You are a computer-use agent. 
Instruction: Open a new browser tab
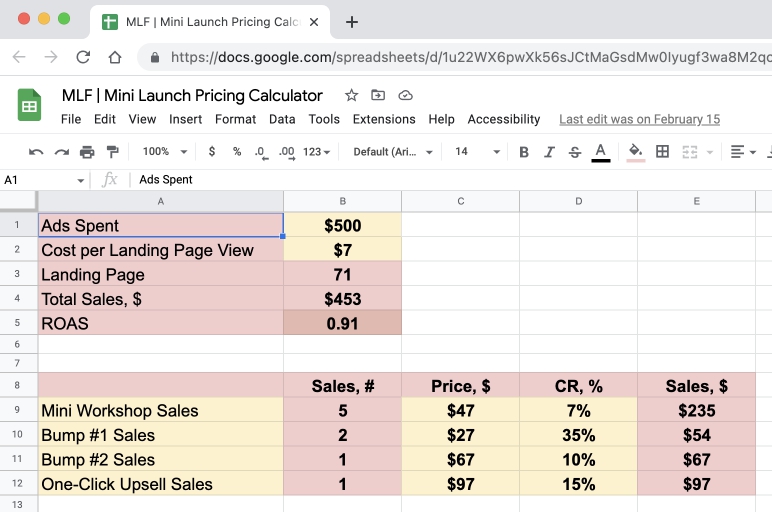352,22
